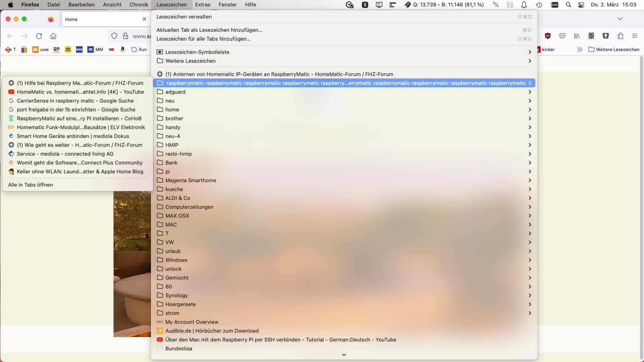This screenshot has width=644, height=362.
Task: Show more bookmarks toolbar overflow chevron
Action: [580, 49]
